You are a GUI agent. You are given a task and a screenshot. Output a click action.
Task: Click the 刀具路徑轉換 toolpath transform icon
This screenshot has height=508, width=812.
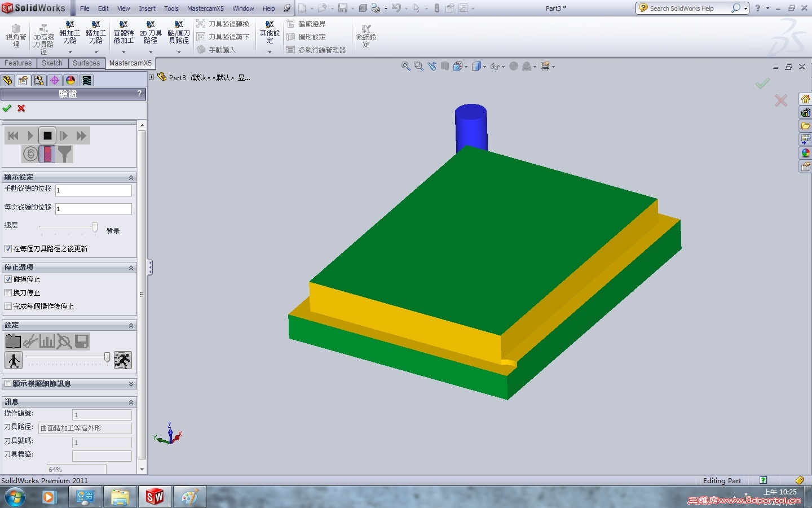[201, 24]
